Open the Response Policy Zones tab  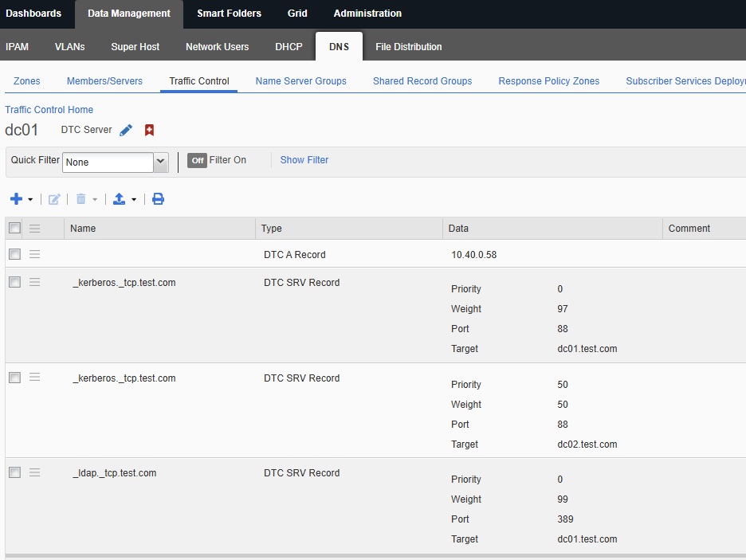[x=549, y=81]
